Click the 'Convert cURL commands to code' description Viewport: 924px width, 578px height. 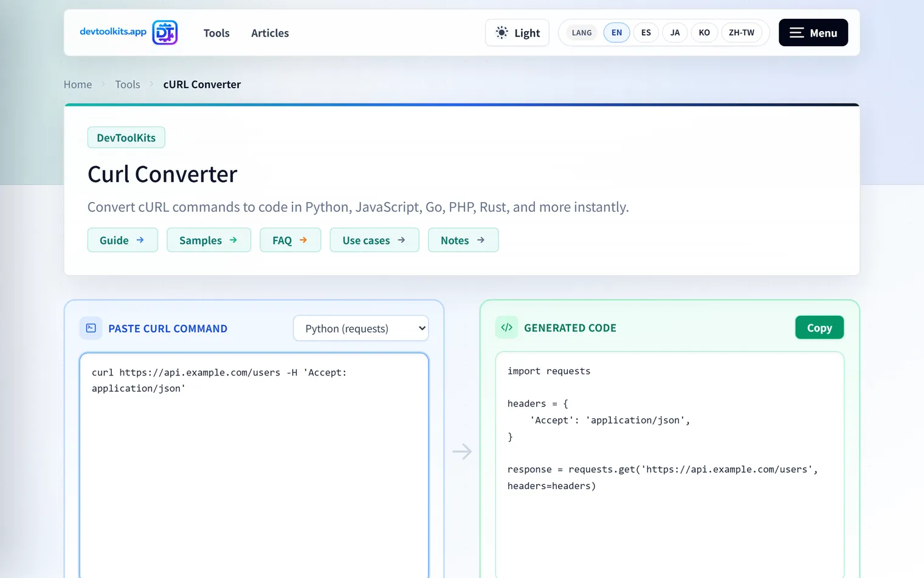pos(358,207)
